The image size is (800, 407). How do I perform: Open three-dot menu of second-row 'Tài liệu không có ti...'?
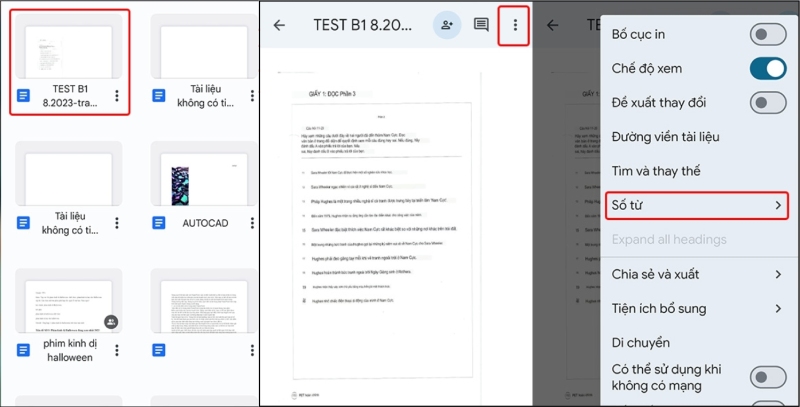(x=117, y=223)
